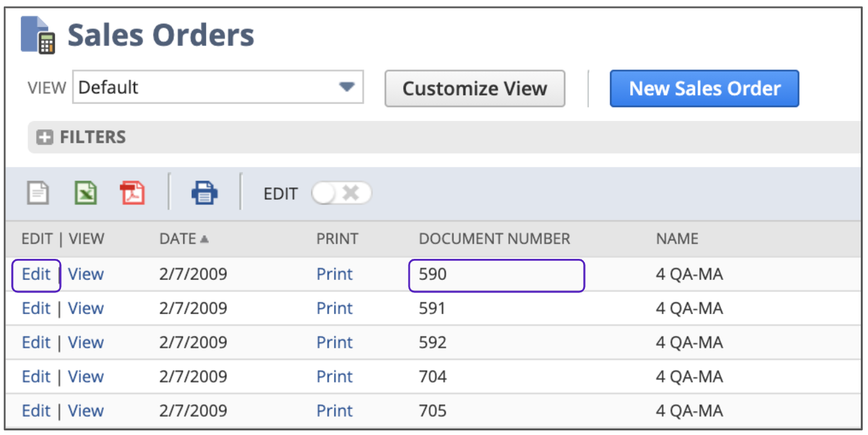Select document number 590 cell

[496, 275]
